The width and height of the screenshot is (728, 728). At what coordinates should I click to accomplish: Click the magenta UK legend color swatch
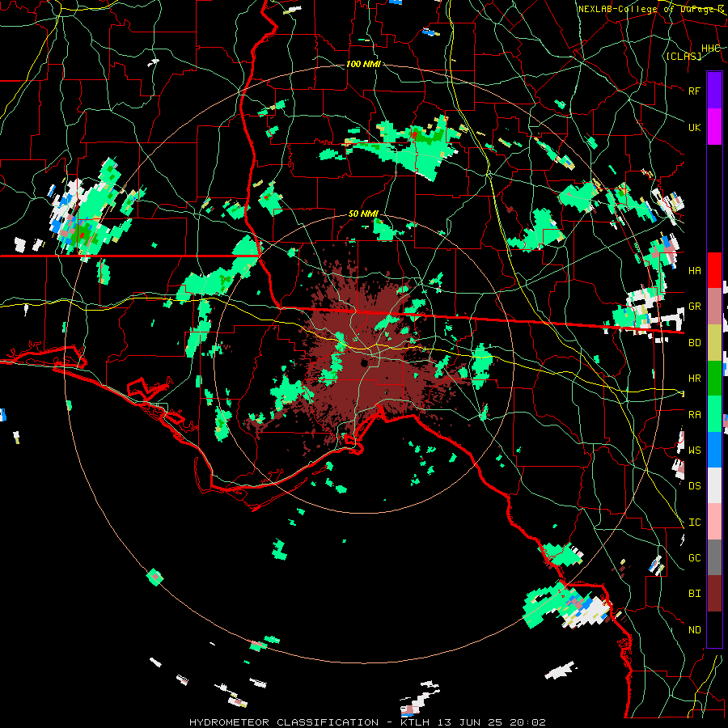(x=714, y=127)
